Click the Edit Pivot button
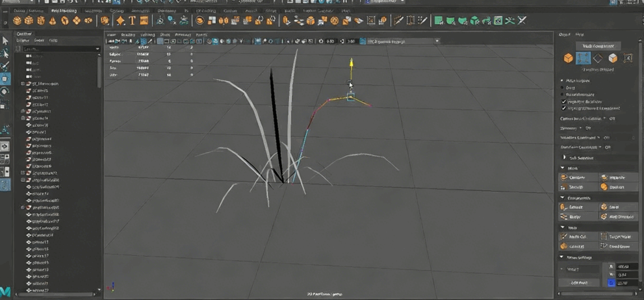 (579, 282)
